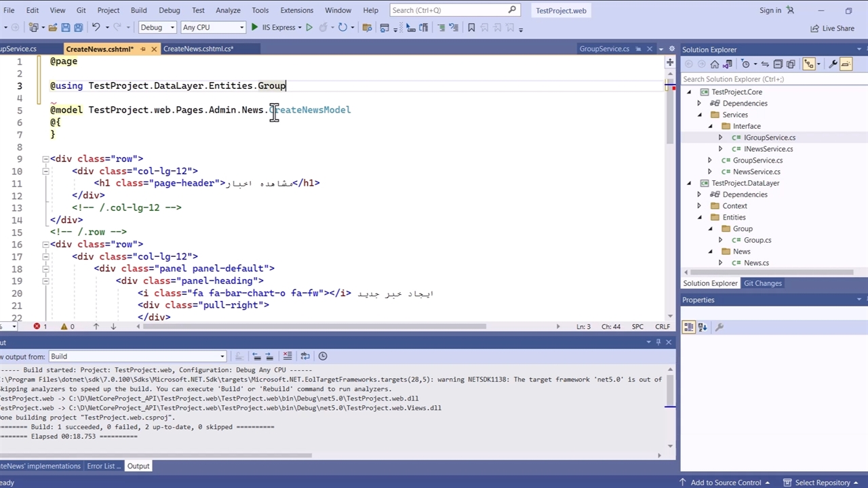The image size is (868, 488).
Task: Open Properties wrench in Solution Explorer toolbar
Action: click(833, 64)
